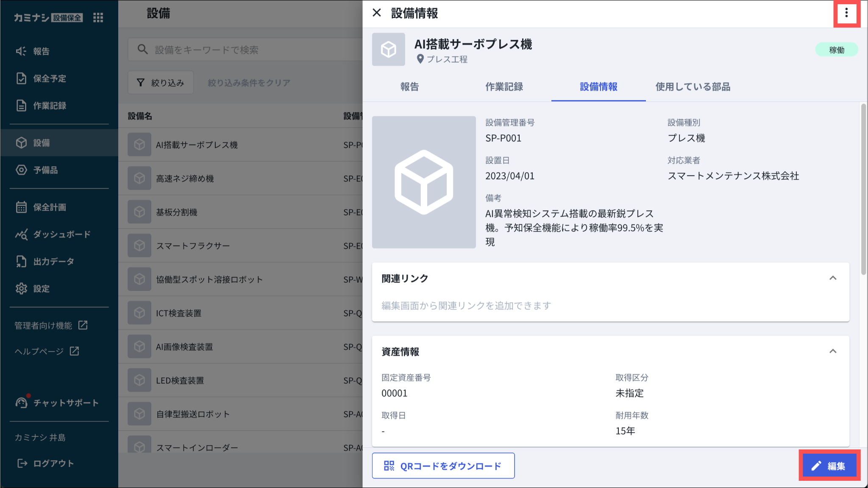
Task: Click the 報告 megaphone sidebar icon
Action: pyautogui.click(x=21, y=51)
